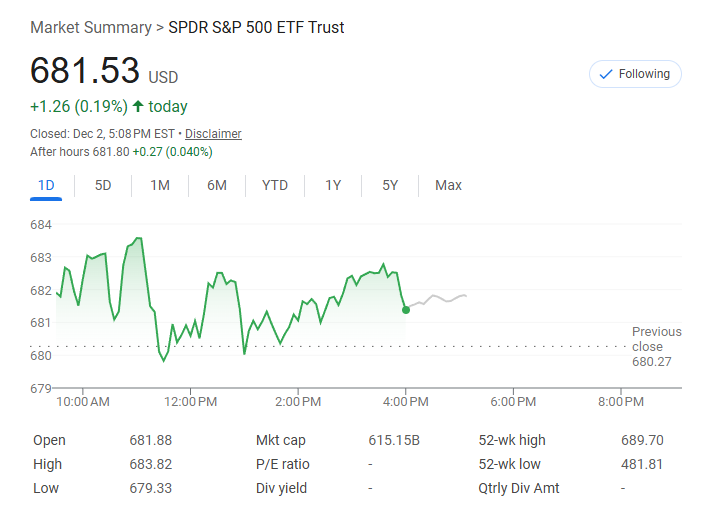Select the YTD tab
This screenshot has width=701, height=510.
coord(275,185)
